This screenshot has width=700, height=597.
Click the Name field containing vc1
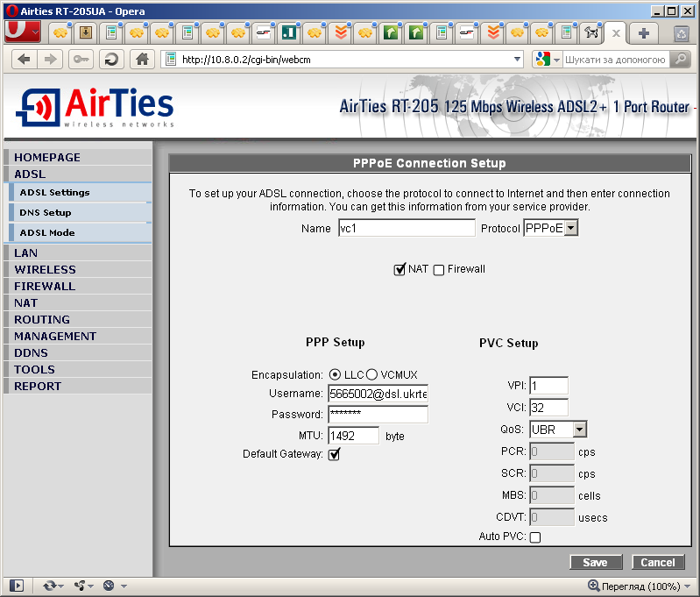(407, 228)
